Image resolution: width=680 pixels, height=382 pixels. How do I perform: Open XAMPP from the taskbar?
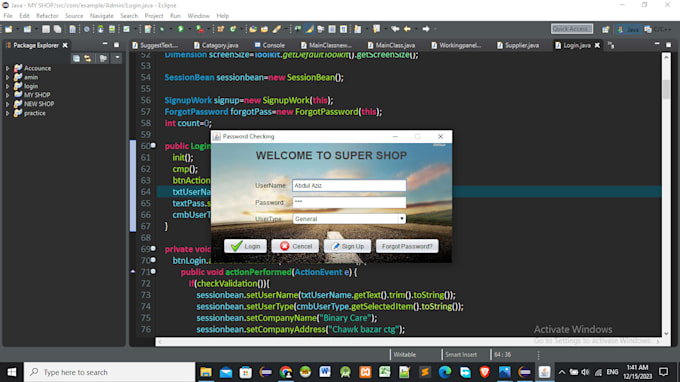365,372
